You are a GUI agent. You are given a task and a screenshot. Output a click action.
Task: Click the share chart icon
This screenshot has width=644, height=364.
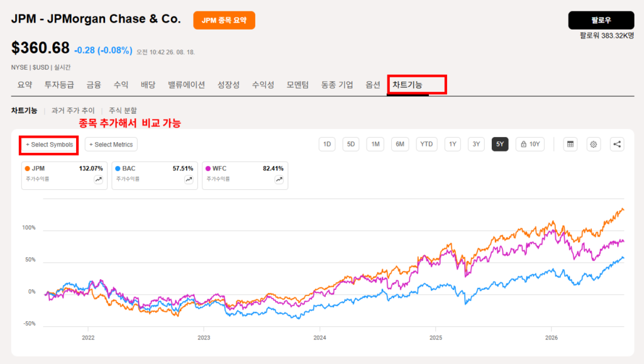616,144
